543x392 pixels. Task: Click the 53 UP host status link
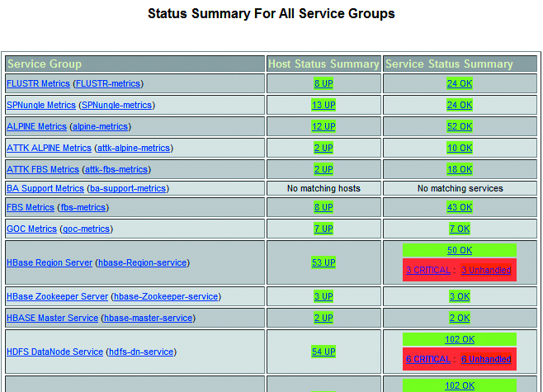pos(323,262)
